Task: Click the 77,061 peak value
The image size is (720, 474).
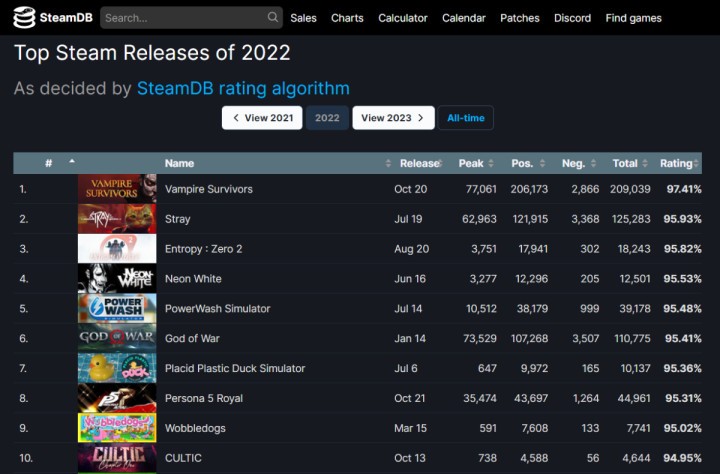Action: (x=481, y=189)
